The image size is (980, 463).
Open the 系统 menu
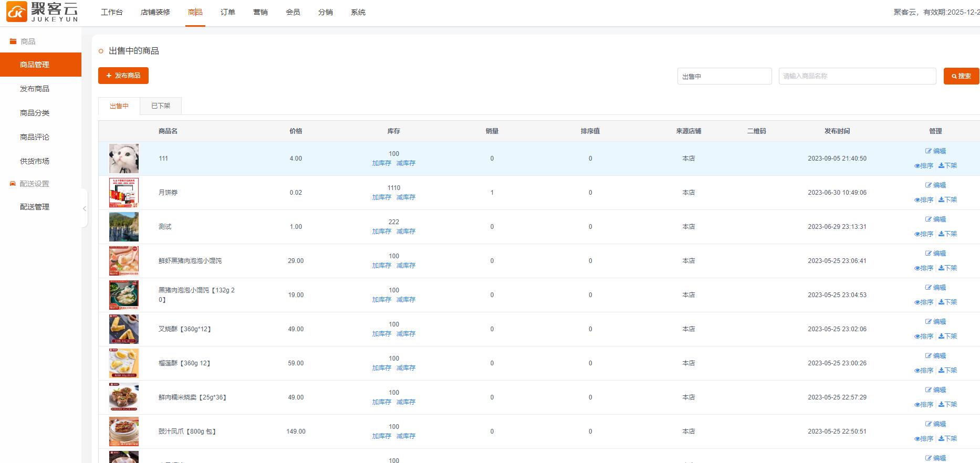point(358,12)
